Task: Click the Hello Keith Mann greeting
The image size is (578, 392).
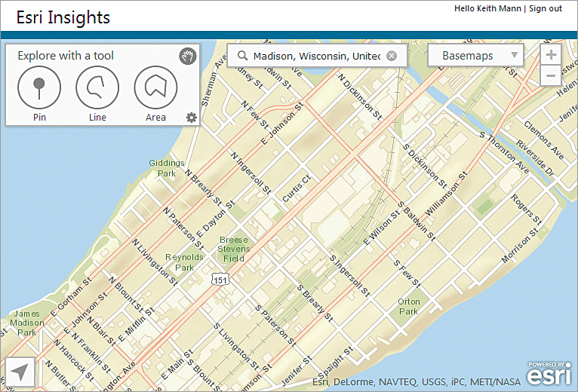Action: click(487, 8)
